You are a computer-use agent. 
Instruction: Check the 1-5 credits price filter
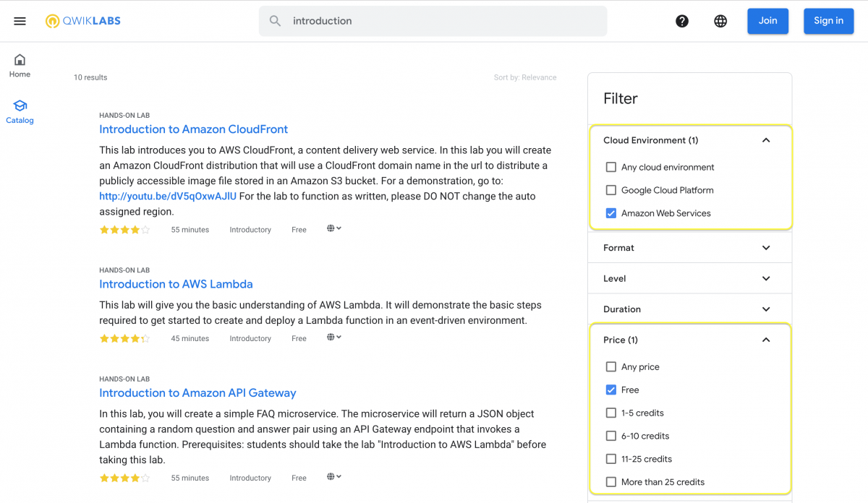(610, 413)
